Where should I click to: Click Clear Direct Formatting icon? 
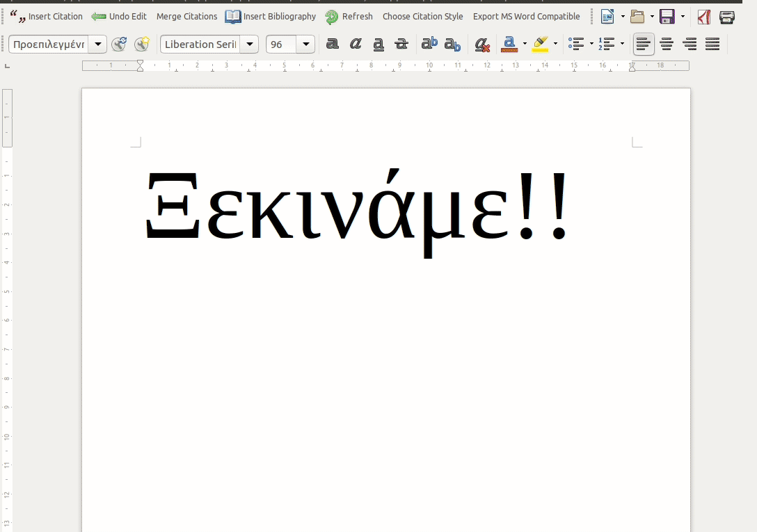[x=481, y=45]
